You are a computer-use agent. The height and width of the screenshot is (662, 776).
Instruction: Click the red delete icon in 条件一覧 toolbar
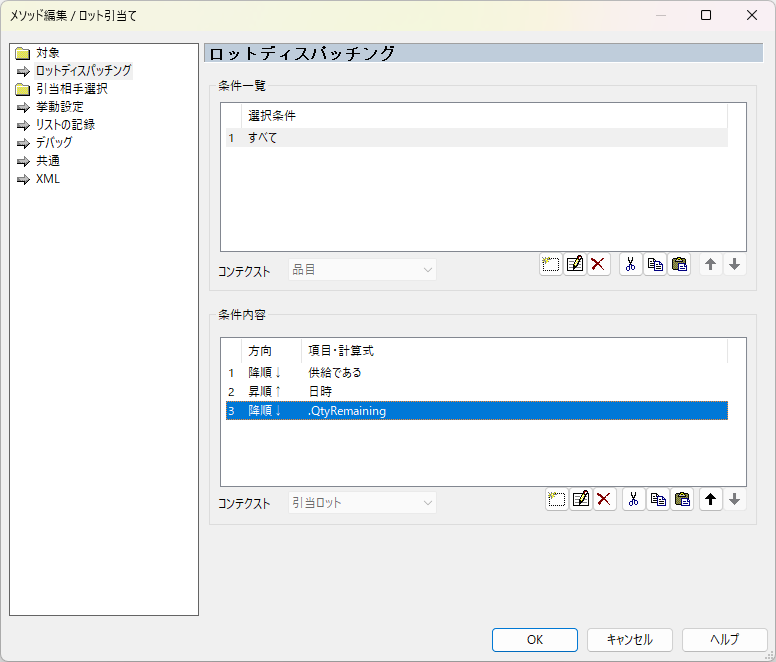598,265
